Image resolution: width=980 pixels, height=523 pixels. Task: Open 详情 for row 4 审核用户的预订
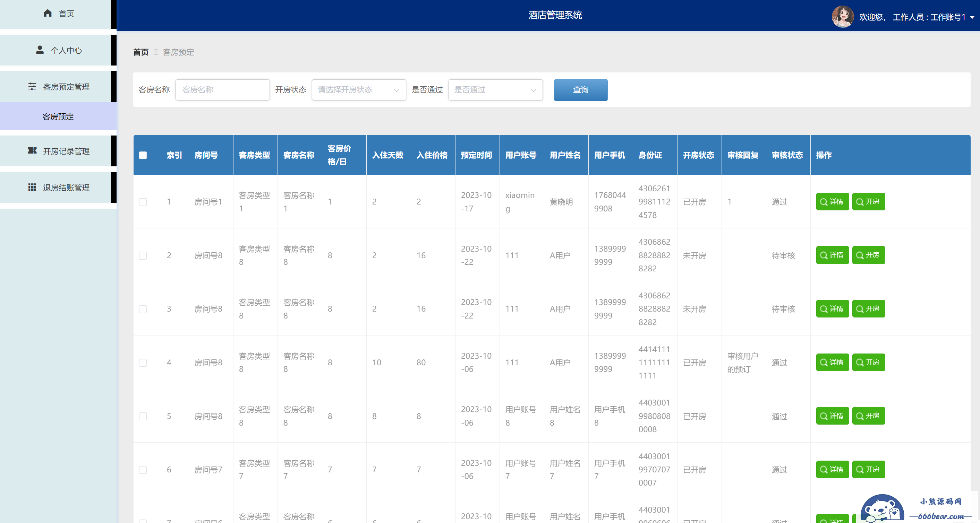click(832, 362)
